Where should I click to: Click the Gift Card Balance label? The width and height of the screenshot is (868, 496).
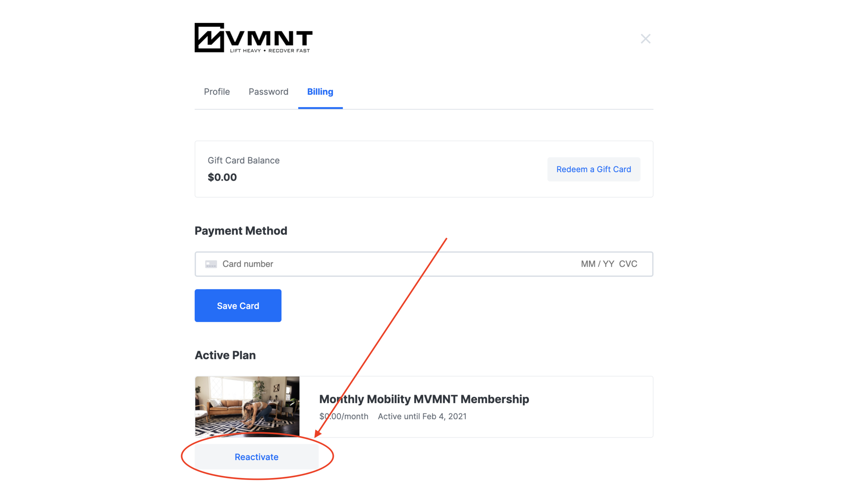tap(243, 160)
